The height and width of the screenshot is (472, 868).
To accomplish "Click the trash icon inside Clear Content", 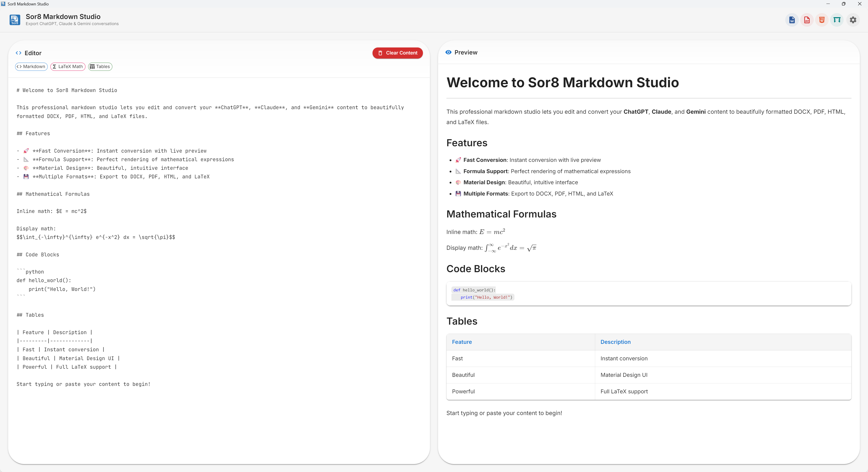I will click(380, 53).
